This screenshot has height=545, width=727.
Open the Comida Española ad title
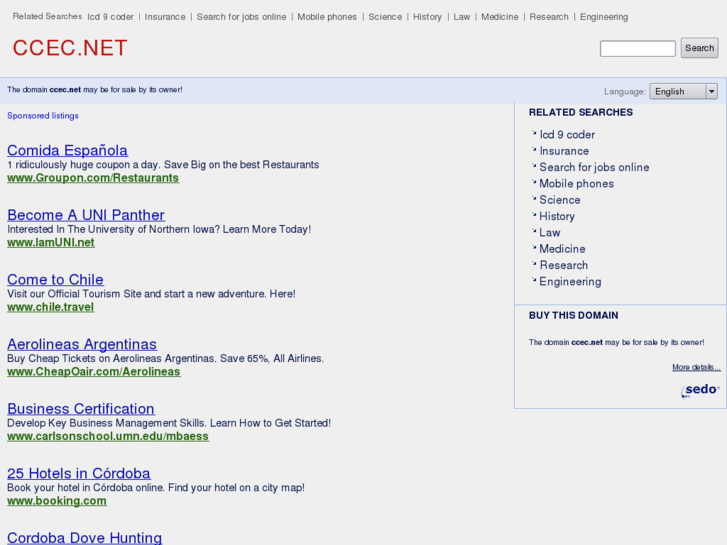(67, 150)
